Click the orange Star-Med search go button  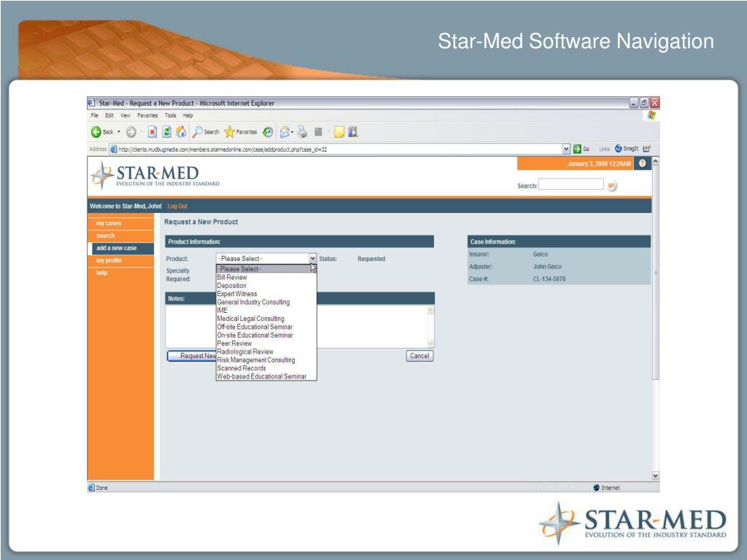coord(611,186)
